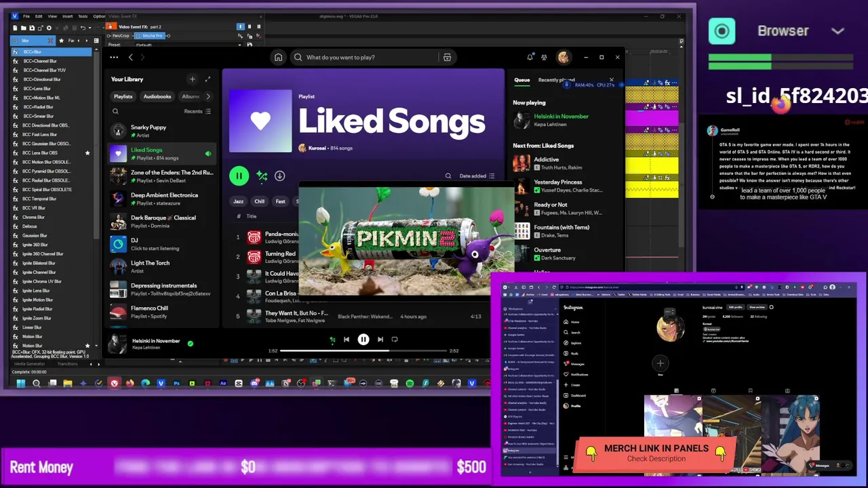The width and height of the screenshot is (868, 488).
Task: Open Friend Activity icon in Spotify
Action: tap(544, 58)
